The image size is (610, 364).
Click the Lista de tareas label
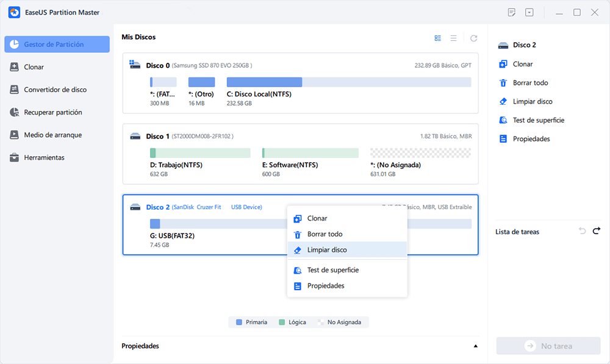[x=517, y=232]
